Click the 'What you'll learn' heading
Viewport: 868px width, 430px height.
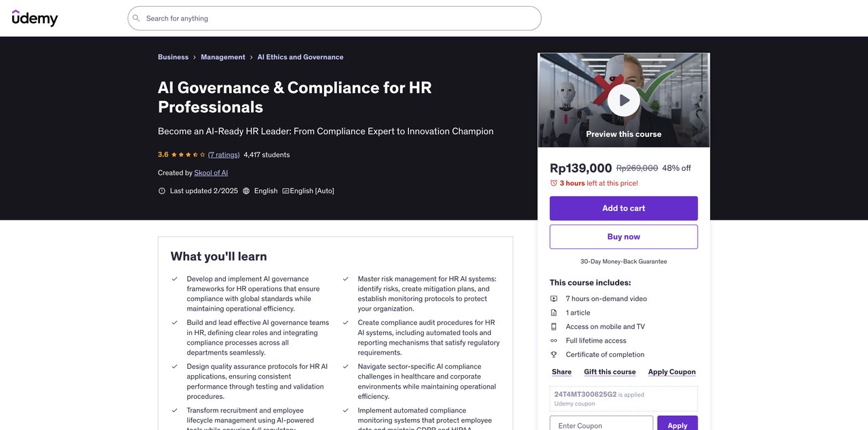pos(219,256)
